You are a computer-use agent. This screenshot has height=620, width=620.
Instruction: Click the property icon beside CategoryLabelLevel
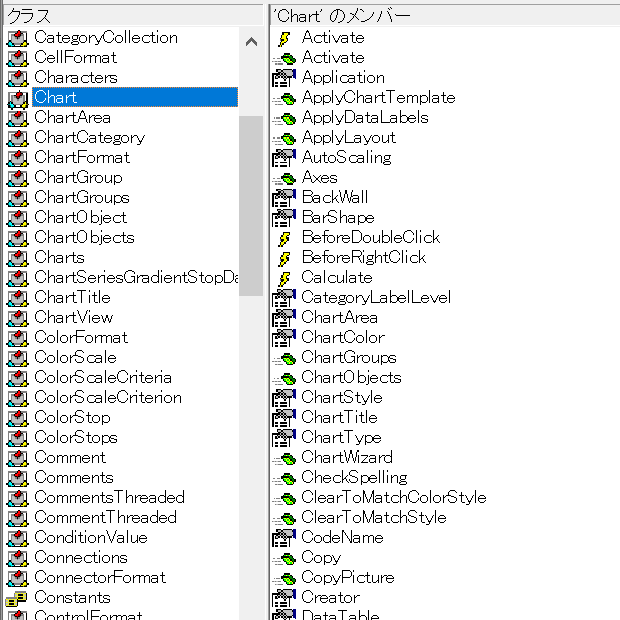(x=284, y=298)
